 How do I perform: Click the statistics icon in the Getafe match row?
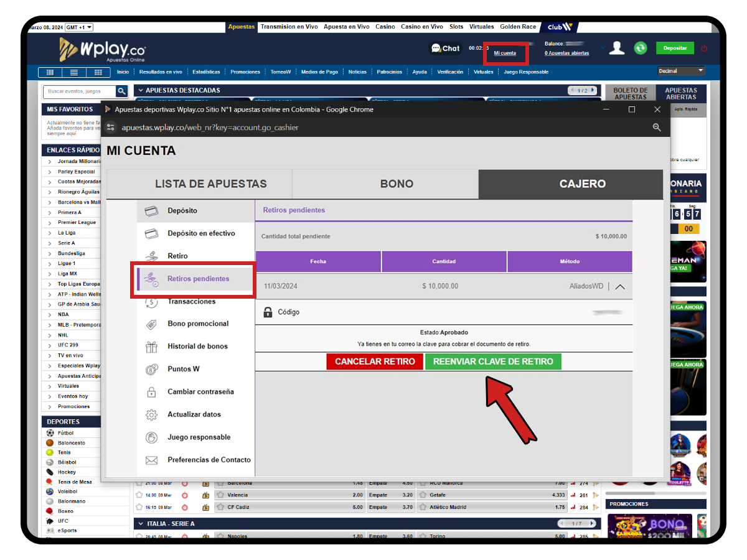click(x=573, y=495)
